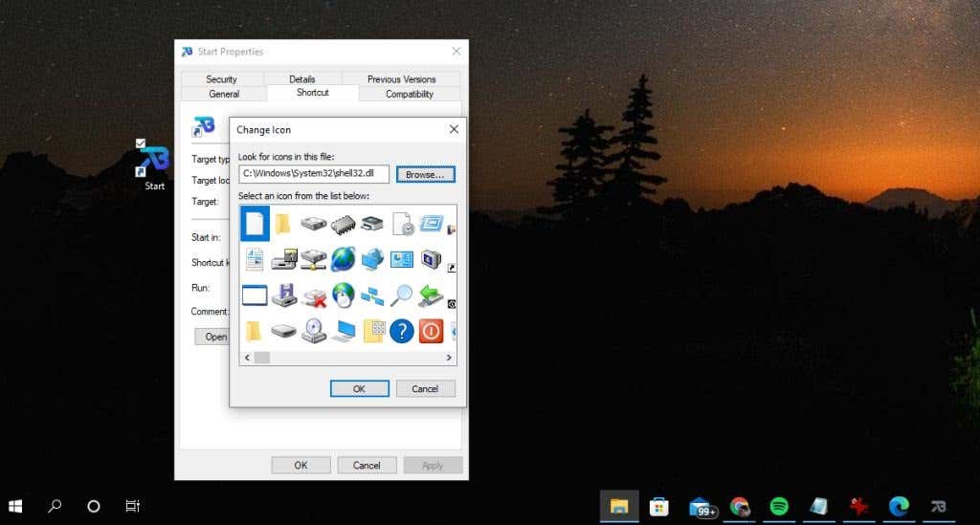Select the CD drive icon
Image resolution: width=980 pixels, height=525 pixels.
(313, 331)
